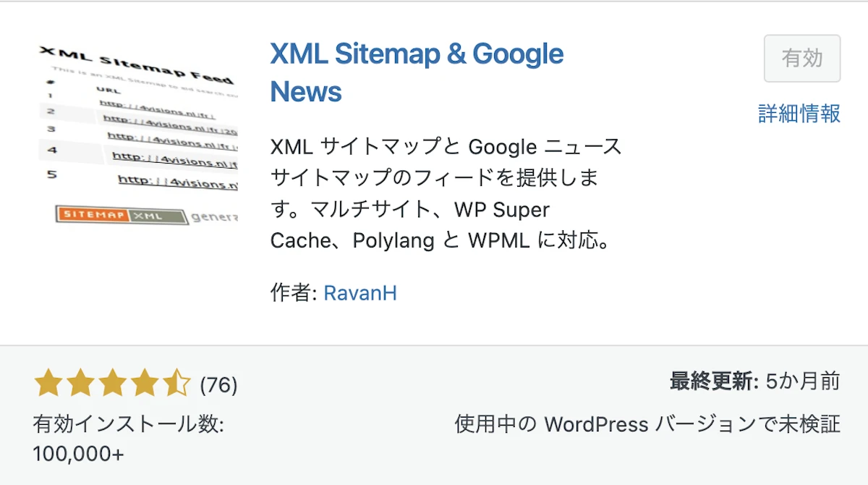Image resolution: width=868 pixels, height=485 pixels.
Task: Click the 使用中の WordPress バージョンで未検証 notice
Action: click(647, 423)
